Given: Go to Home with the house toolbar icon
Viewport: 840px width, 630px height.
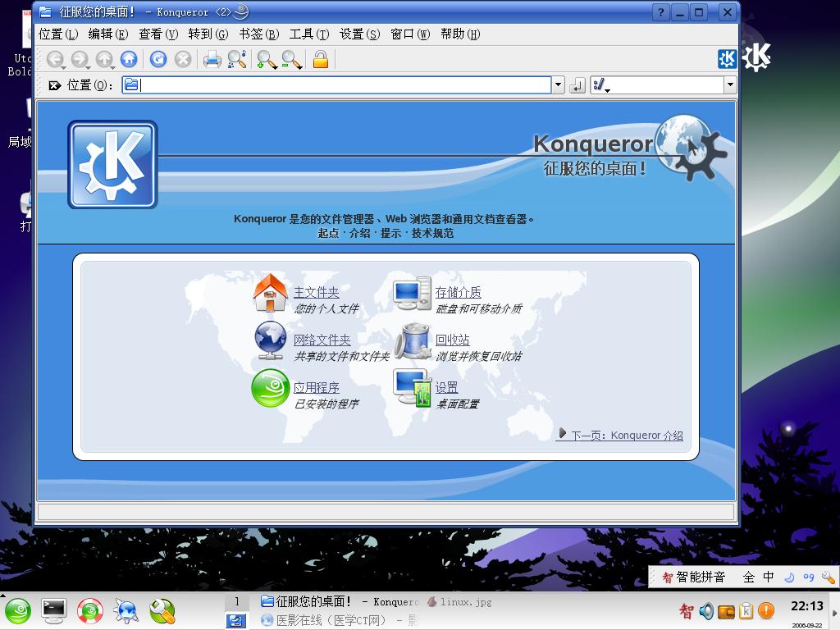Looking at the screenshot, I should 129,59.
